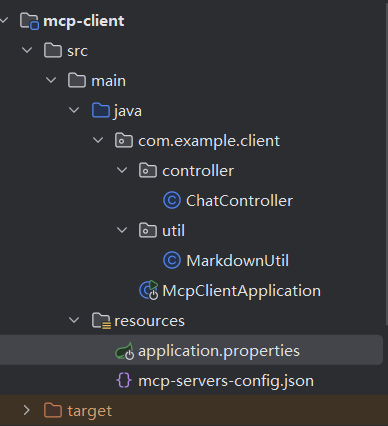Click the orange target folder icon
This screenshot has width=388, height=426.
click(53, 411)
